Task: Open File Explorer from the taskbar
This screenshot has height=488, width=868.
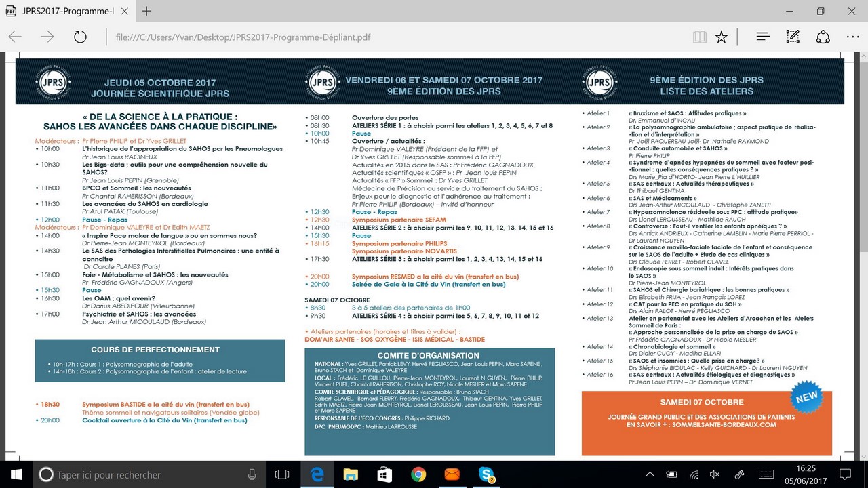Action: (x=351, y=474)
